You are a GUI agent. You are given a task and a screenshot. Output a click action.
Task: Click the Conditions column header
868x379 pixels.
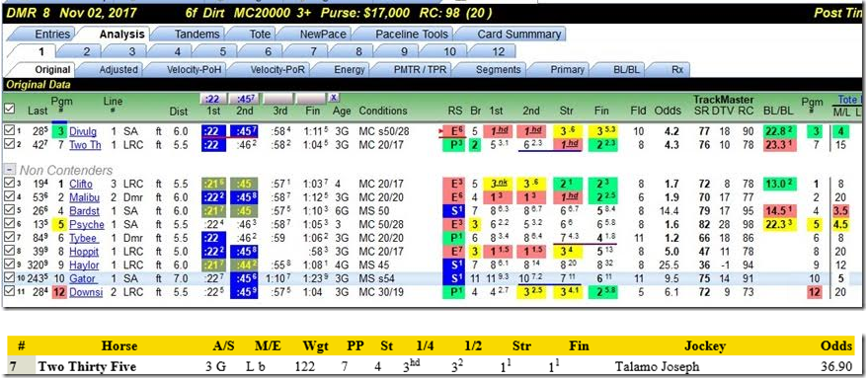382,111
